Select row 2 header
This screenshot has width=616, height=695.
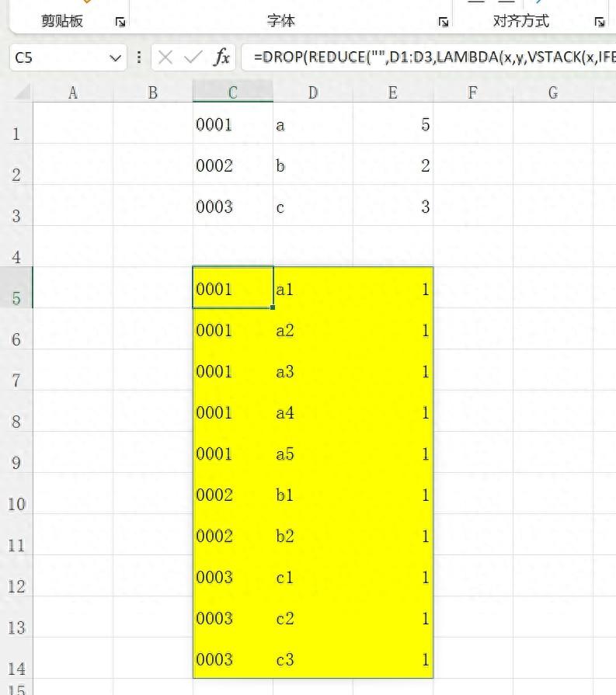tap(16, 164)
